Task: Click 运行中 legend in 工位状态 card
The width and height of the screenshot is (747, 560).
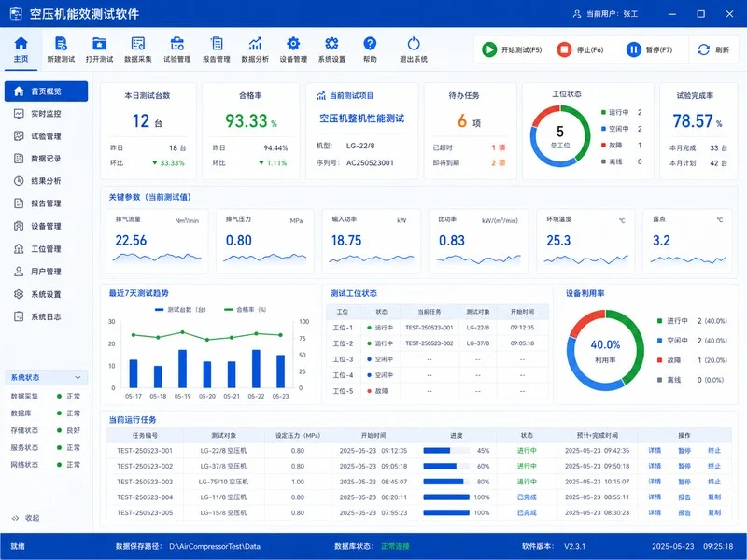Action: (622, 112)
